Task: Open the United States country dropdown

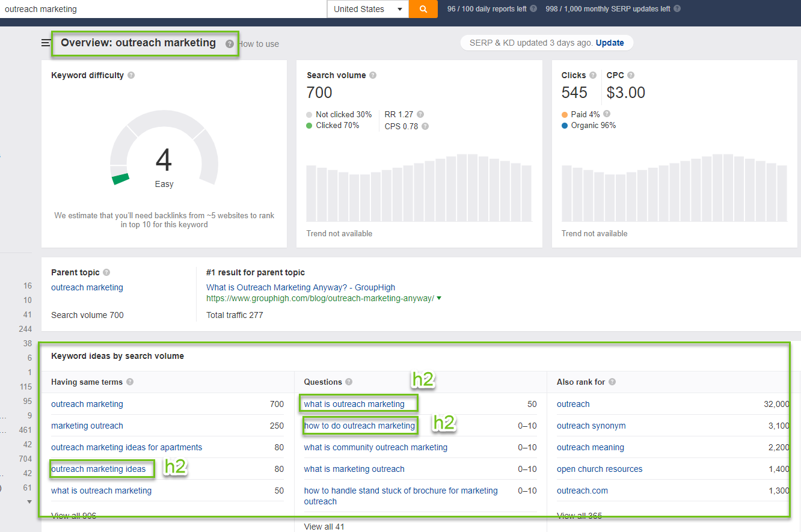Action: pos(367,9)
